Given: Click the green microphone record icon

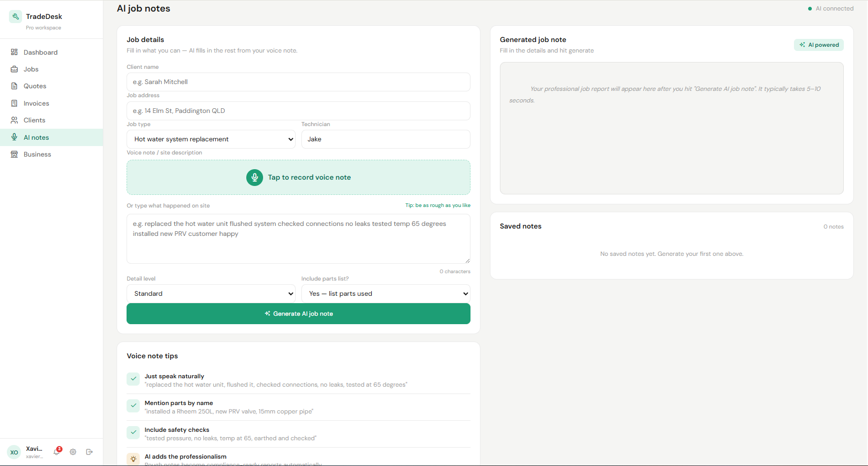Looking at the screenshot, I should [255, 178].
